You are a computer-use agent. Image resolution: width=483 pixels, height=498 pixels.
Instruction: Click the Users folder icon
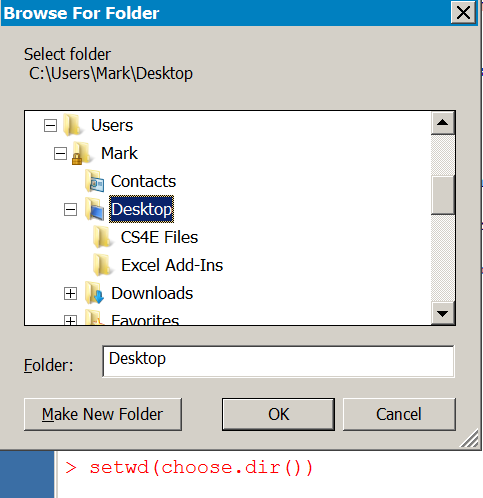tap(72, 125)
